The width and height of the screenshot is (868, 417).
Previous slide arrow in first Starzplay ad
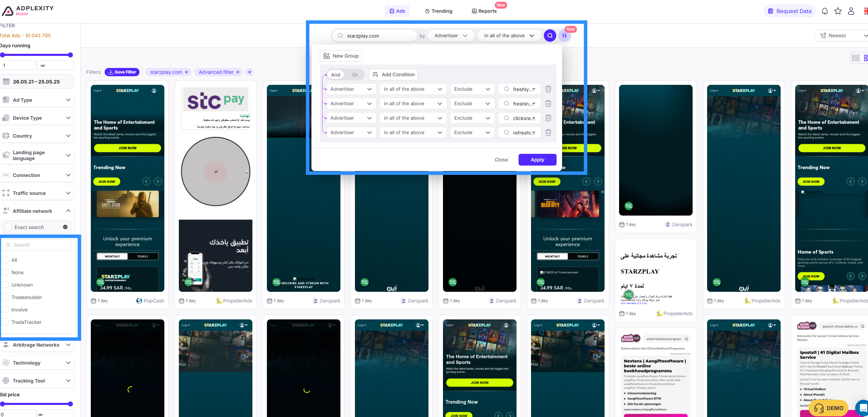pyautogui.click(x=146, y=181)
